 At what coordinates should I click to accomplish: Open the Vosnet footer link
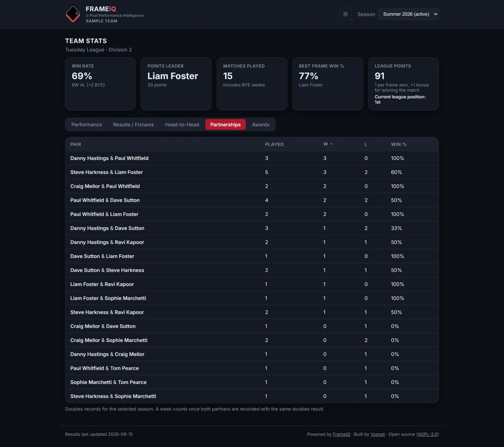377,434
